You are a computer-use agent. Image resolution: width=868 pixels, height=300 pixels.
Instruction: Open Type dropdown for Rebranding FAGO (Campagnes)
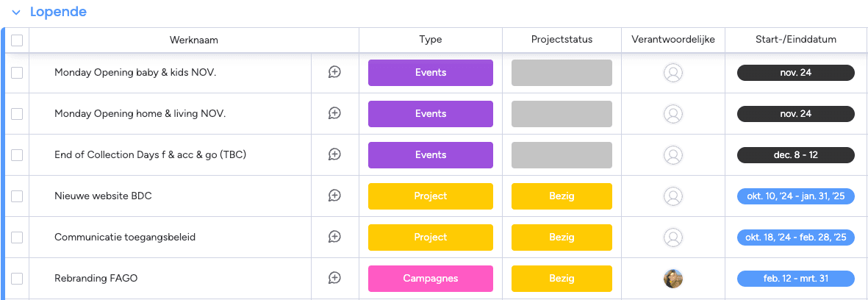431,278
